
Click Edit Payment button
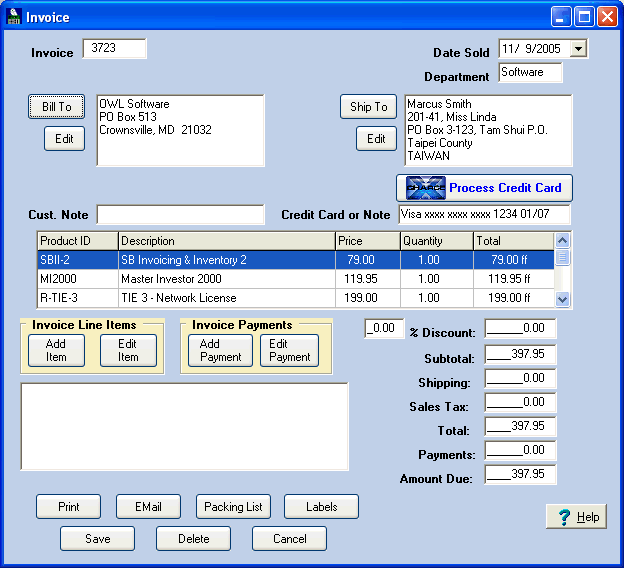[289, 350]
